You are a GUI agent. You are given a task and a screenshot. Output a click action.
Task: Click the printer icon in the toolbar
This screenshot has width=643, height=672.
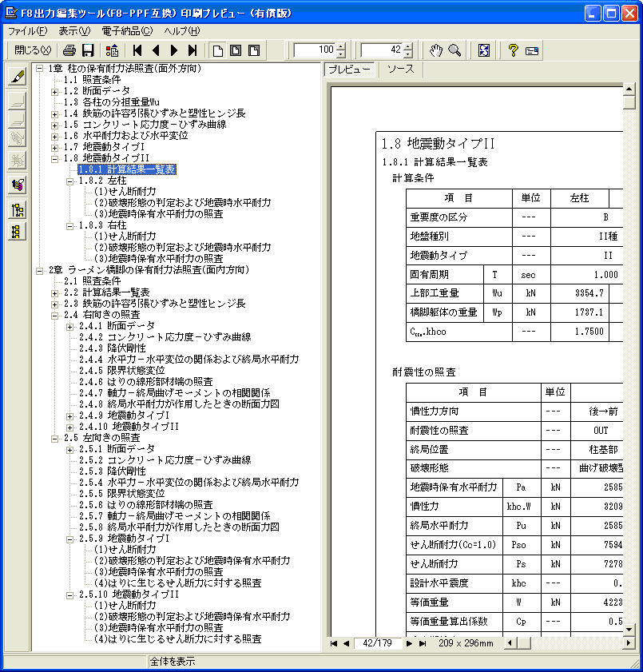tap(69, 50)
